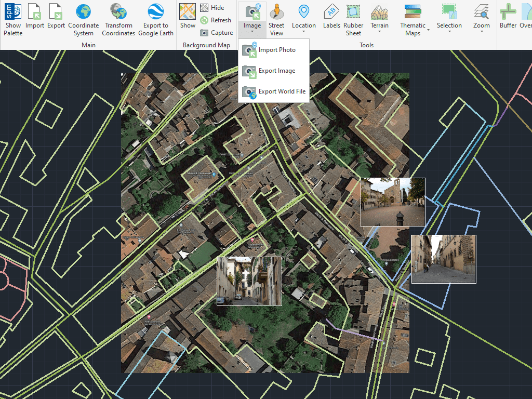Hide the background map
Image resolution: width=532 pixels, height=399 pixels.
212,8
